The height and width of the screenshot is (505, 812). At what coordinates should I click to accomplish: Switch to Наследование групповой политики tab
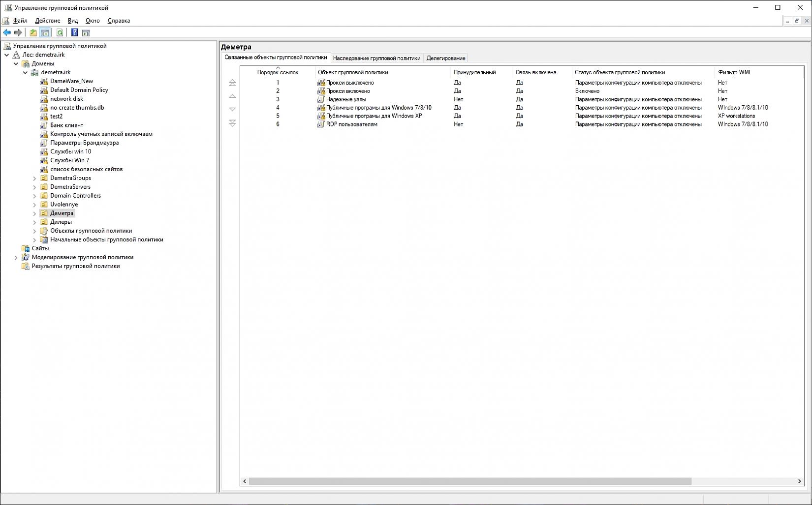[376, 58]
